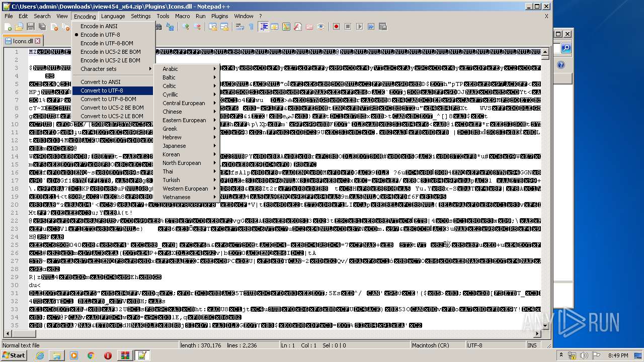Image resolution: width=644 pixels, height=362 pixels.
Task: Open Folder as Workspace toolbar icon
Action: tap(309, 27)
